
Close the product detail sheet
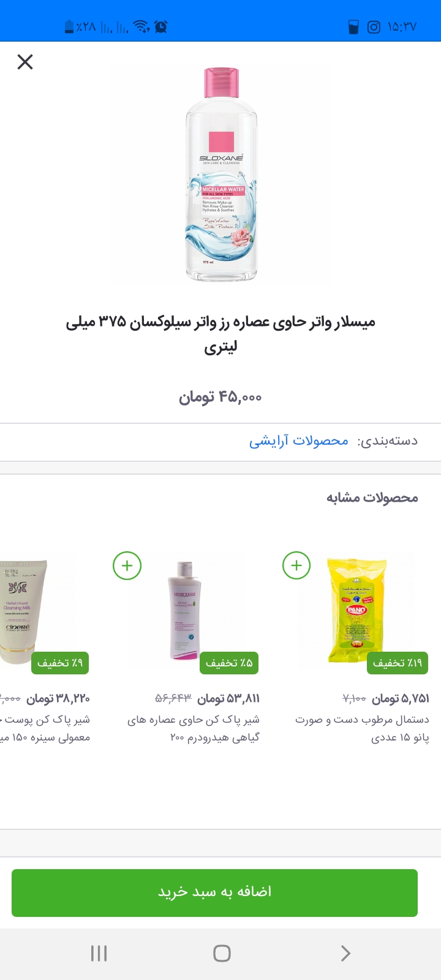pyautogui.click(x=25, y=62)
